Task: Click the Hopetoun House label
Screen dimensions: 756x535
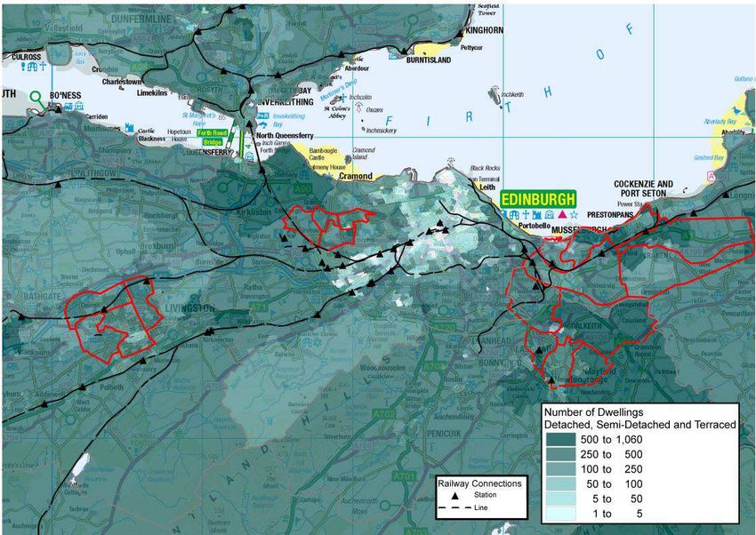Action: click(179, 135)
